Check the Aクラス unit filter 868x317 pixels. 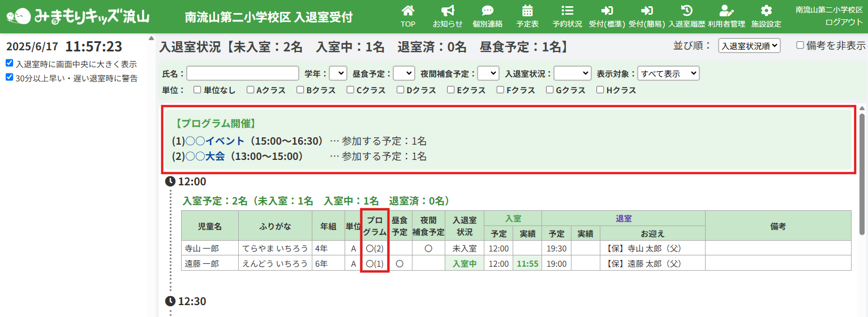250,90
